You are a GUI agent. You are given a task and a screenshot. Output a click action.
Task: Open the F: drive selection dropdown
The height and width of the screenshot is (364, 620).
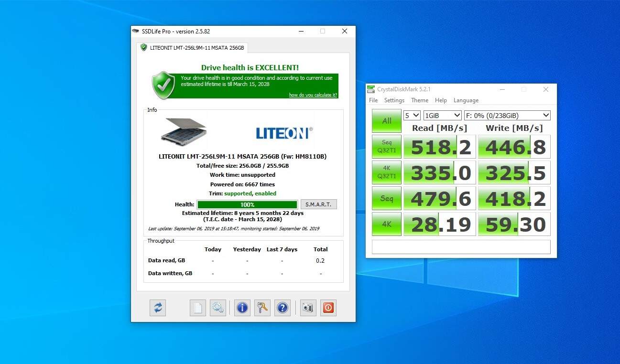pyautogui.click(x=507, y=115)
